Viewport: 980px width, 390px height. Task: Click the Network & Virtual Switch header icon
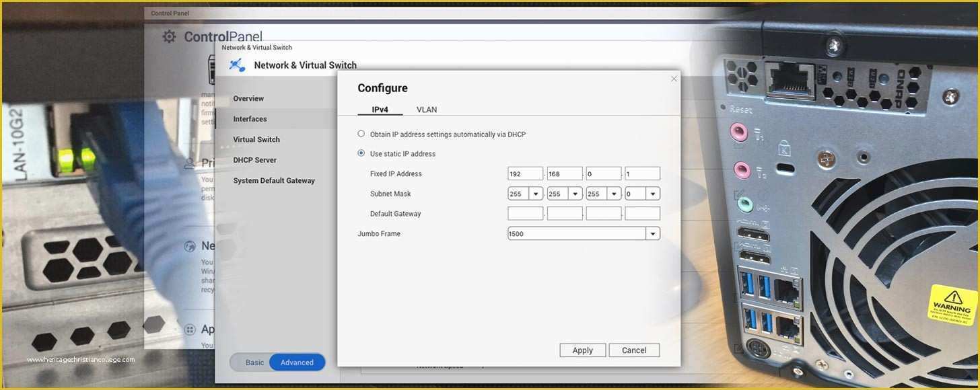[x=236, y=65]
